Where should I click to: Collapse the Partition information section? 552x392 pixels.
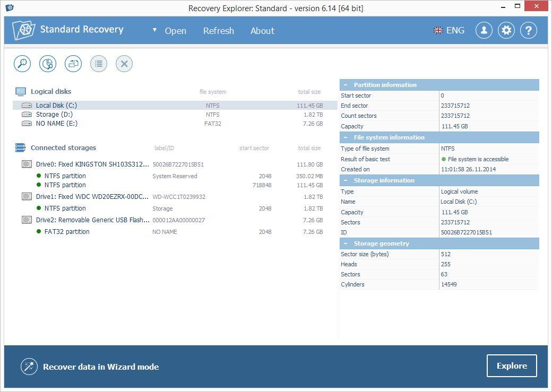tap(346, 85)
